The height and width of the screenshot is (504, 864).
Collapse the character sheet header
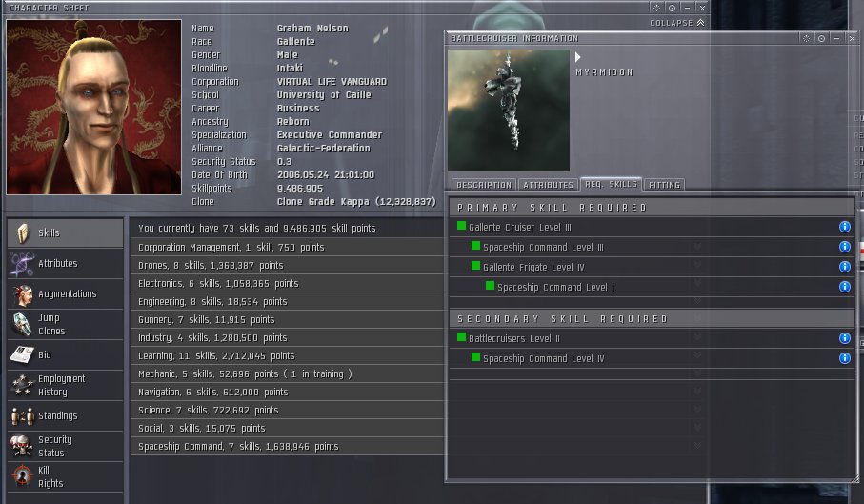[677, 23]
